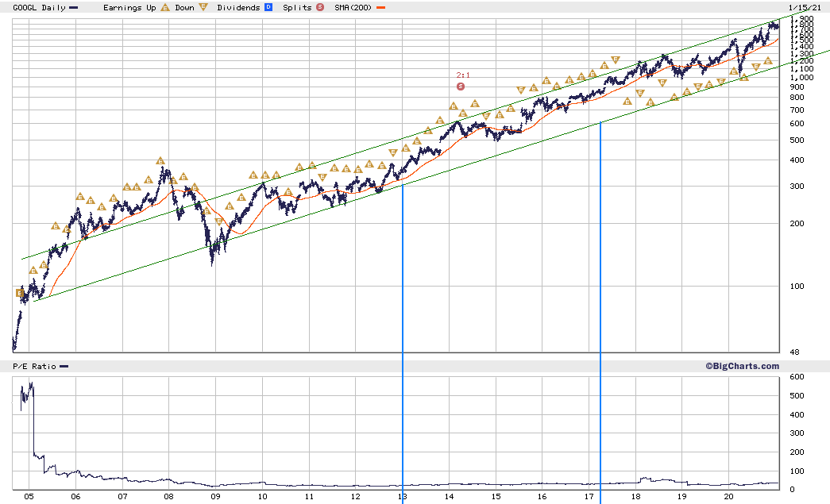Click the orange SMA(200) line sample in legend

pos(380,8)
